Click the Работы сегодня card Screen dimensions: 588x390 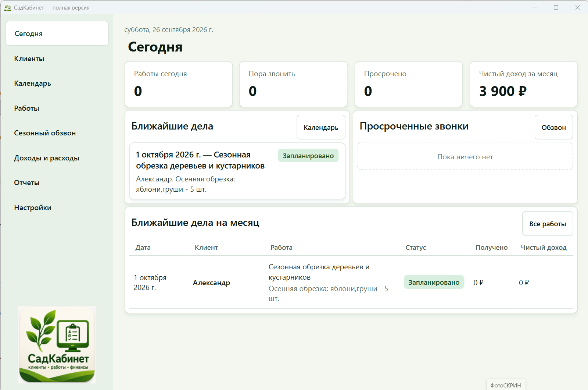179,84
